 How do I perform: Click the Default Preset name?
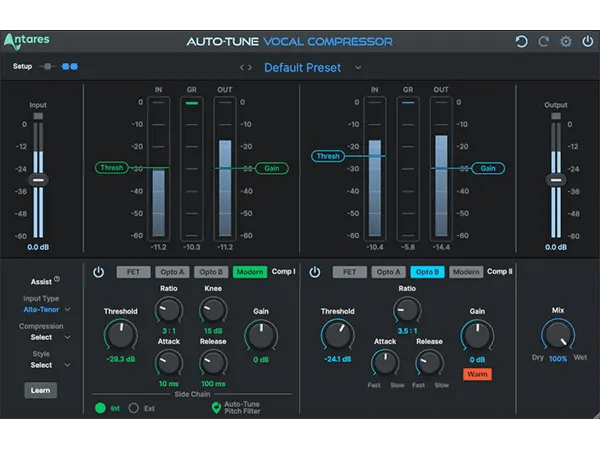(x=302, y=68)
